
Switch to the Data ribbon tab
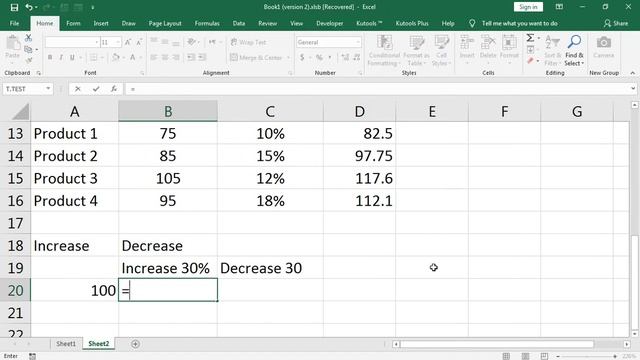pos(239,23)
